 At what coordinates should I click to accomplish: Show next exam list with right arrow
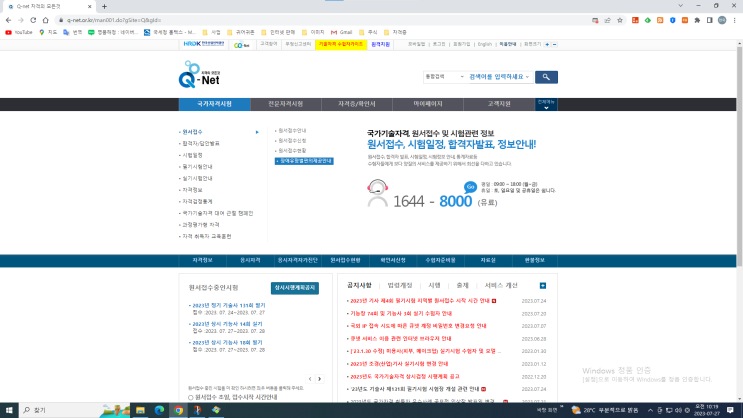(x=319, y=379)
